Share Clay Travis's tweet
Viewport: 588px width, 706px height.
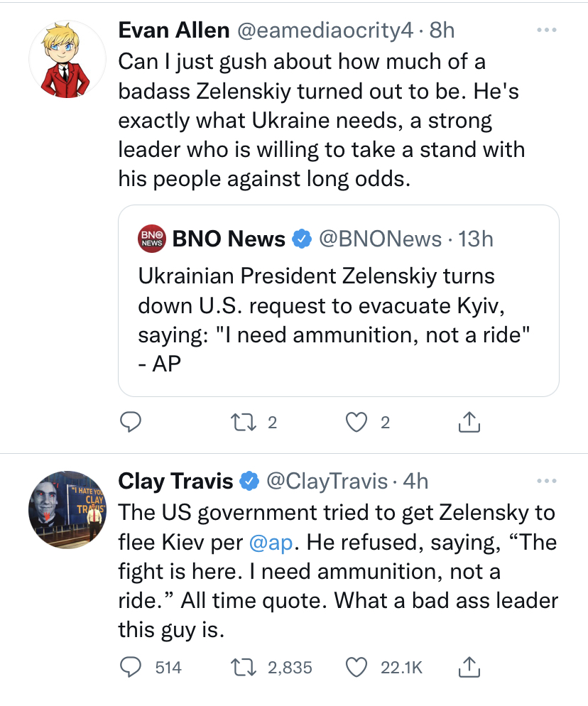tap(469, 667)
